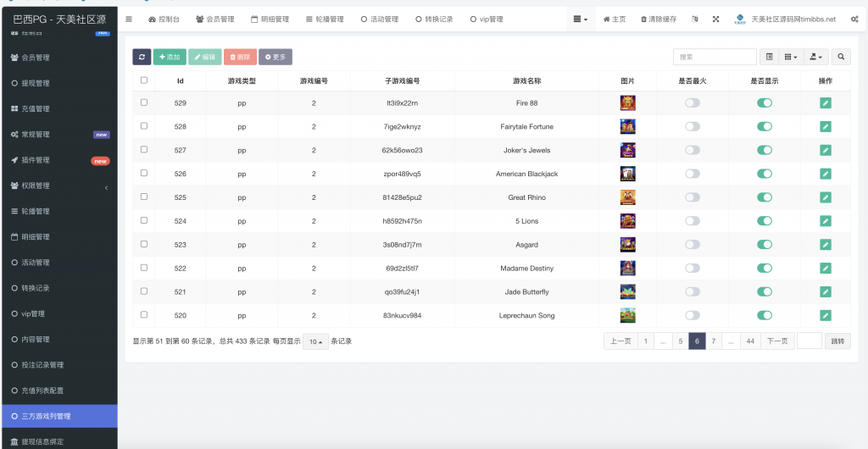Open the settings gears icon at top right
Image resolution: width=868 pixels, height=449 pixels.
[x=854, y=19]
